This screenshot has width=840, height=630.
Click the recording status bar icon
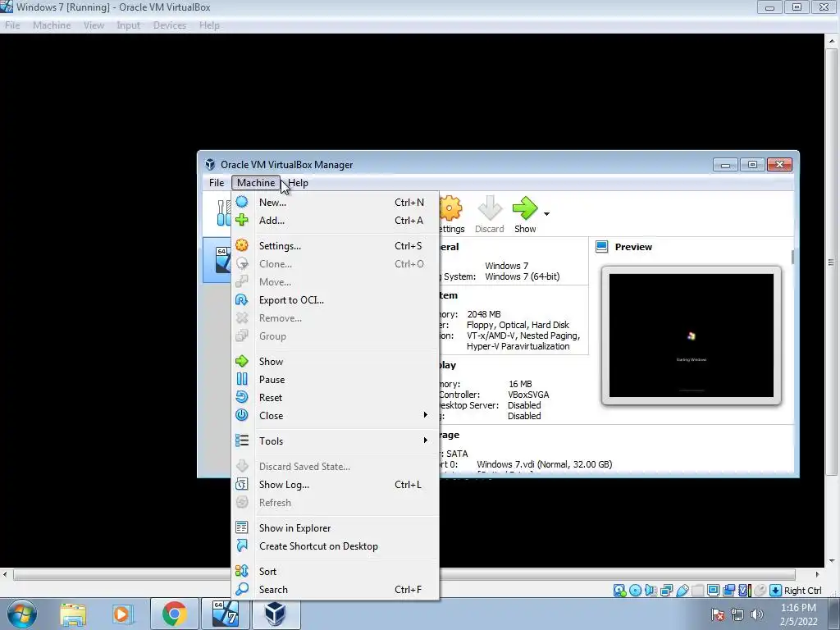tap(728, 591)
